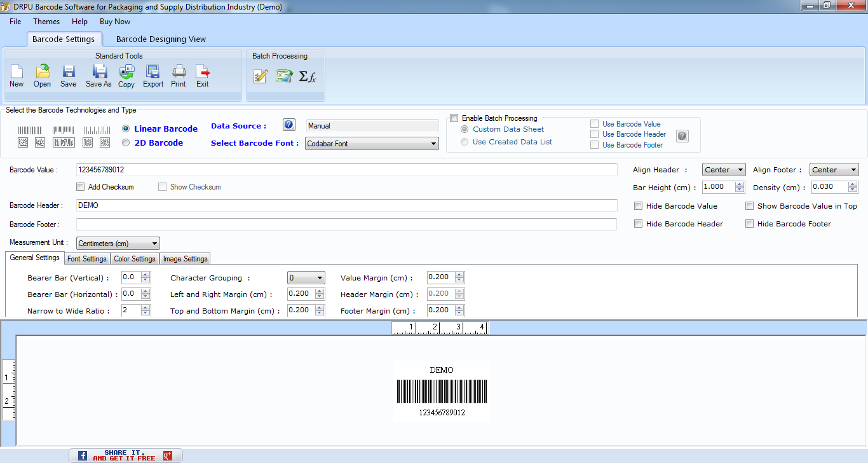Click the Top and Bottom Margin field
868x463 pixels.
click(x=301, y=310)
